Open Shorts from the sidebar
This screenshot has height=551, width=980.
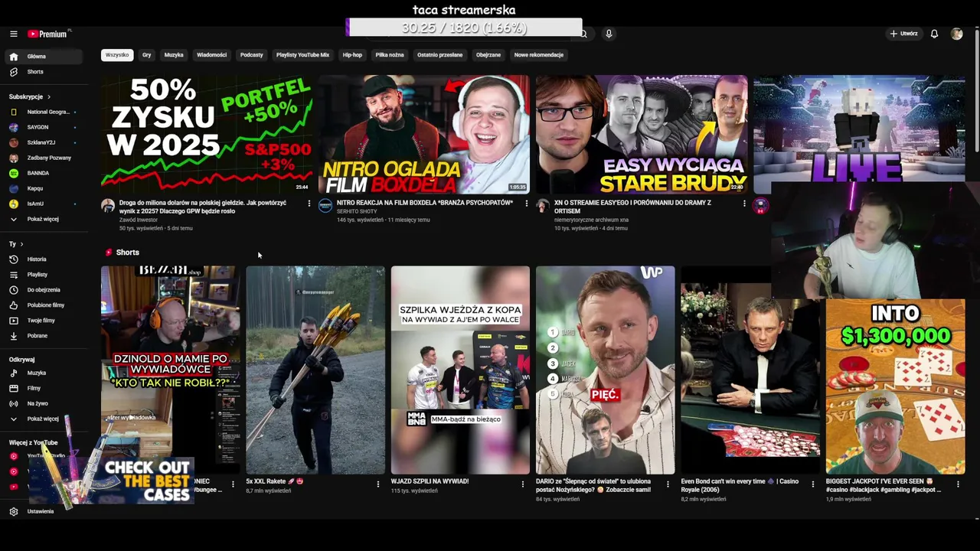pos(44,72)
